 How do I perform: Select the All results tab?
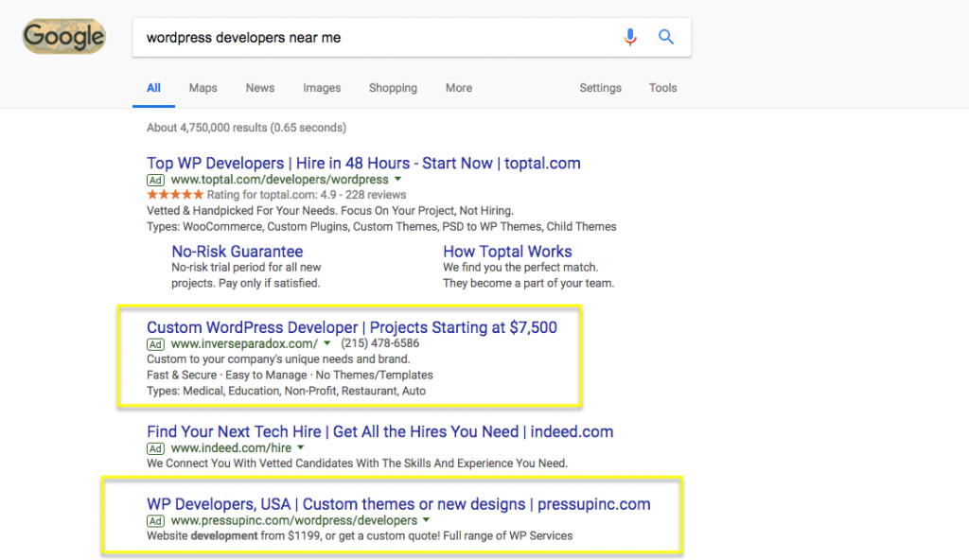click(154, 88)
